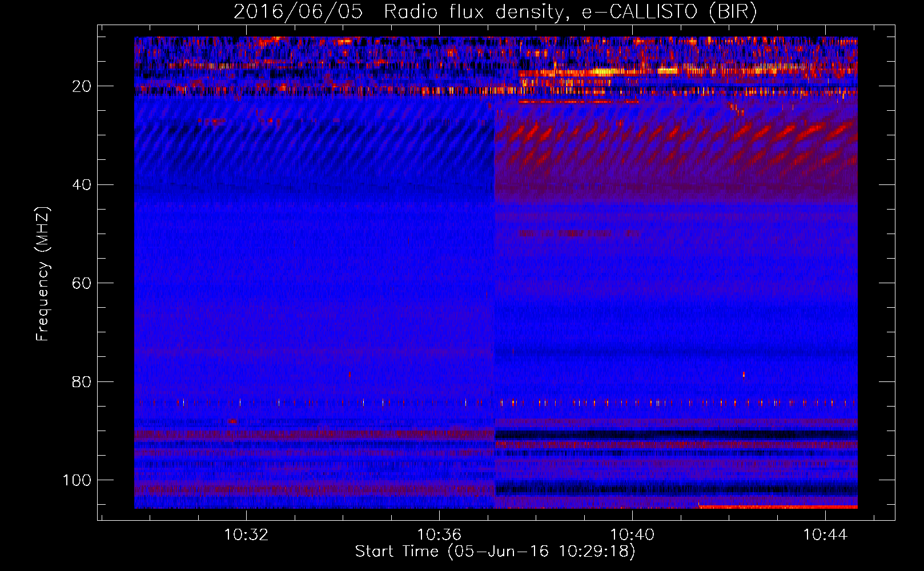
Task: Click the plot title 'Radio flux density, e-CALLISTO (BIR)'
Action: [x=570, y=11]
